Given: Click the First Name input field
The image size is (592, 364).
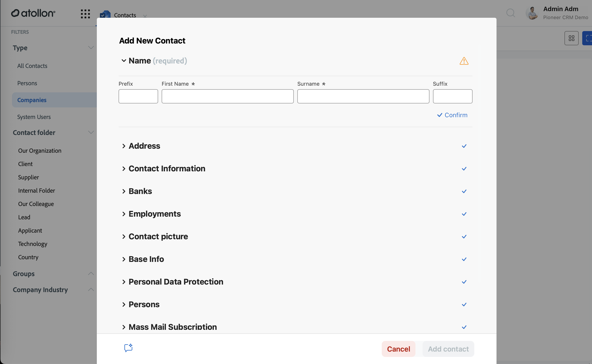Looking at the screenshot, I should click(227, 96).
